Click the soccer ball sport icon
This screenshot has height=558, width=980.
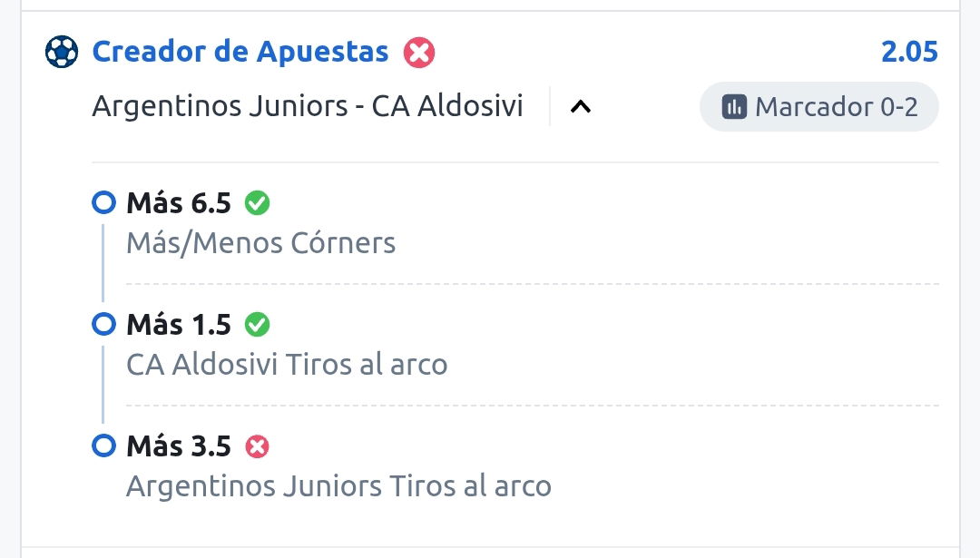62,52
